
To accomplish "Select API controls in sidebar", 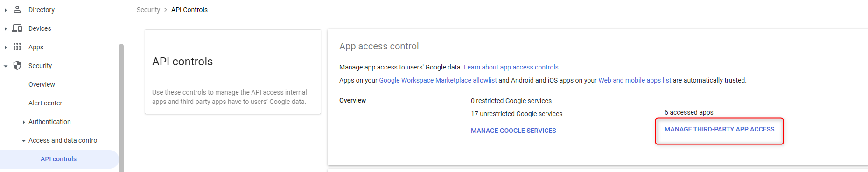I will pos(59,159).
